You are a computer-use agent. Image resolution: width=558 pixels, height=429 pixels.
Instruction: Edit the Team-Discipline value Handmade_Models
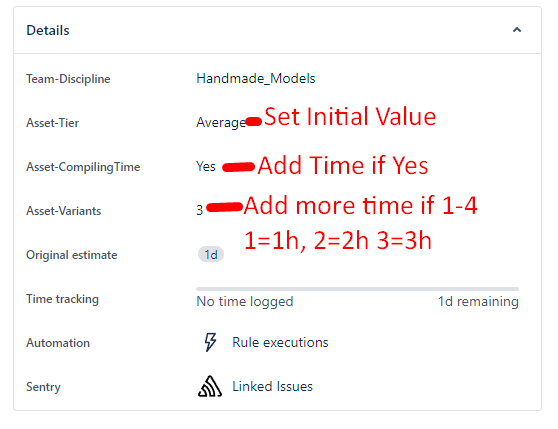pos(256,78)
